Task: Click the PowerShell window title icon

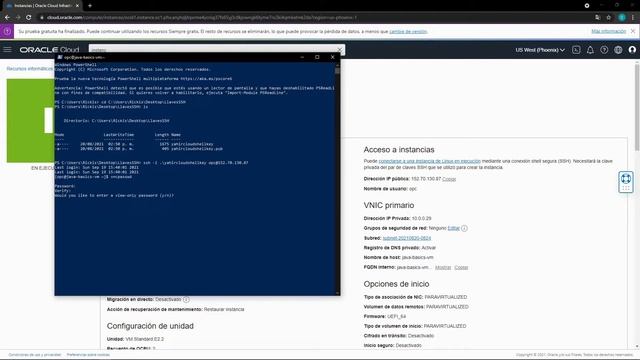Action: [x=60, y=57]
